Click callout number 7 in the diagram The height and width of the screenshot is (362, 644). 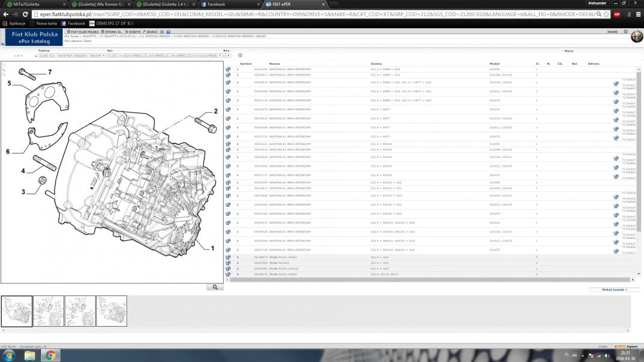[50, 73]
